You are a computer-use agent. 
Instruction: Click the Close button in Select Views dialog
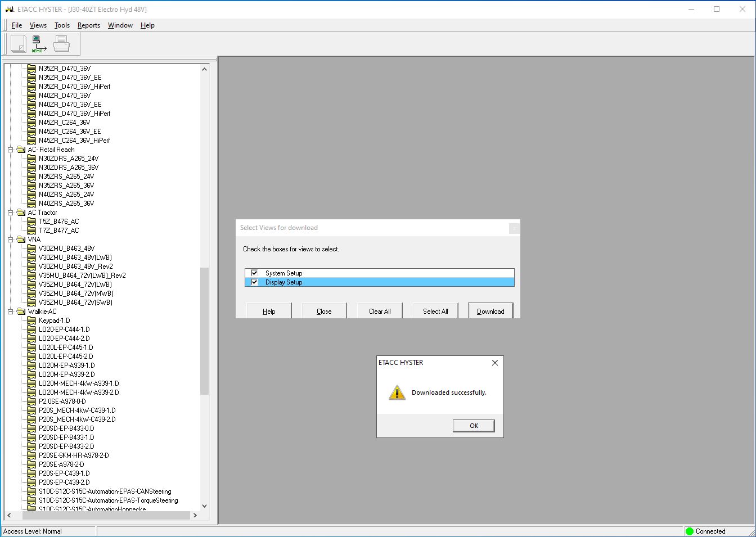pos(324,311)
